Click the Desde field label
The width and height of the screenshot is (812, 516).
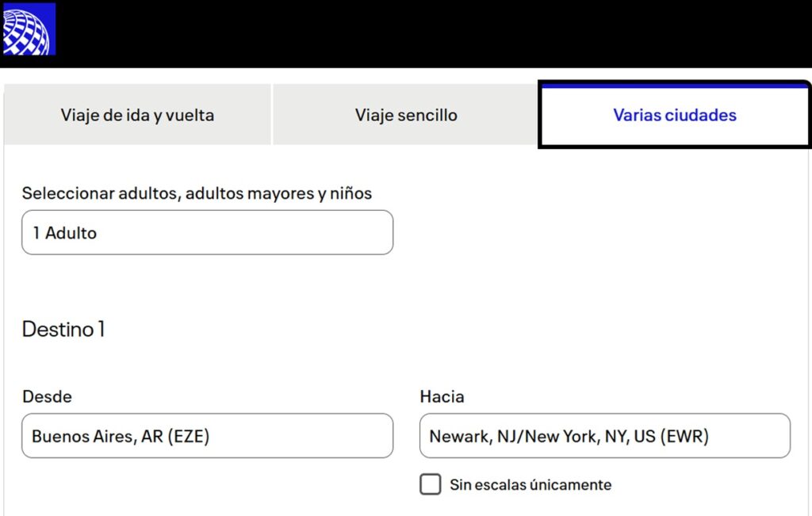47,396
